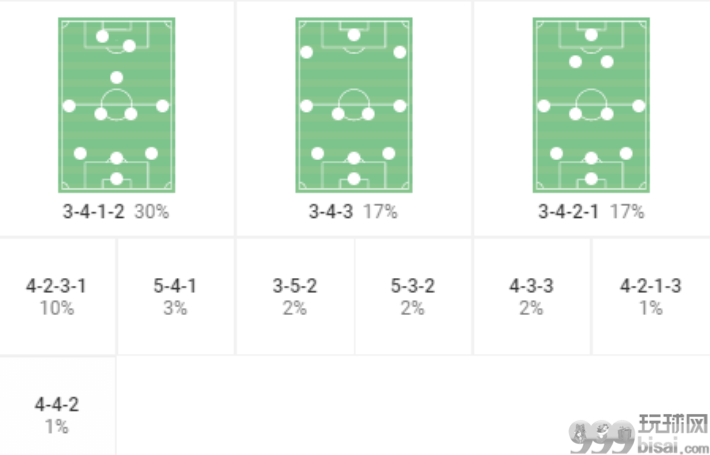This screenshot has height=455, width=710.
Task: Click the goalkeeper dot in the 3-4-3 pitch
Action: pyautogui.click(x=354, y=179)
